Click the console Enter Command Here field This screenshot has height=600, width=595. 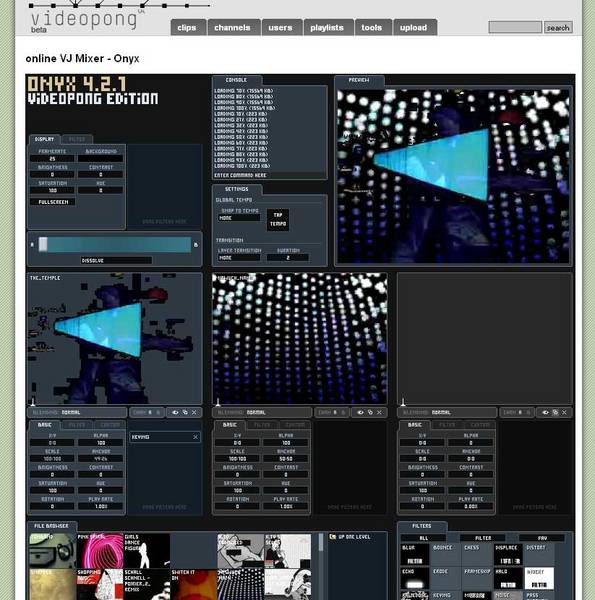(269, 175)
